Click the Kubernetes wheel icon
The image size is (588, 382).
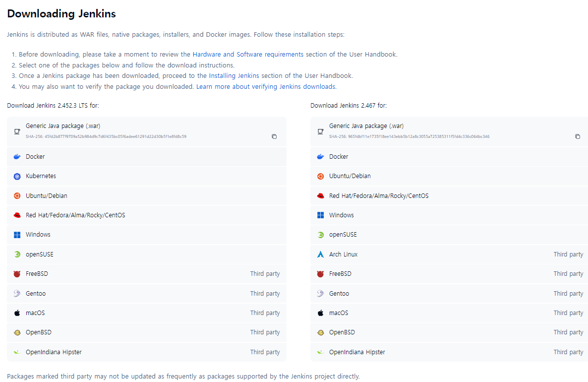point(17,177)
